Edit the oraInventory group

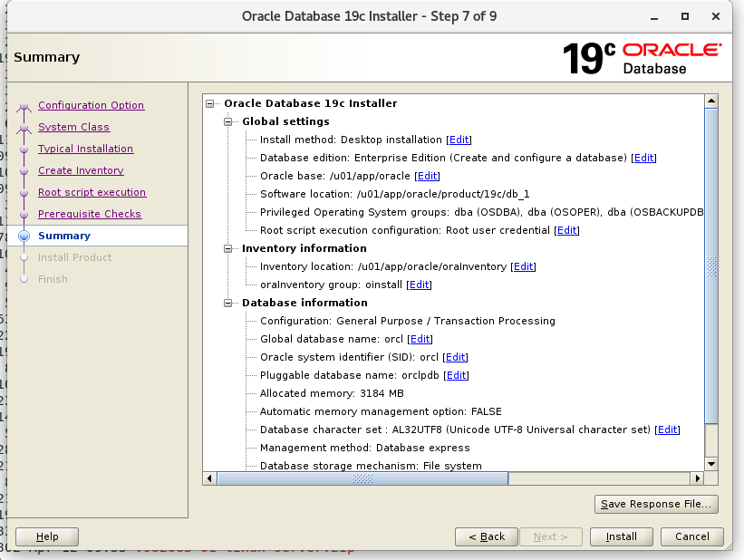point(419,285)
